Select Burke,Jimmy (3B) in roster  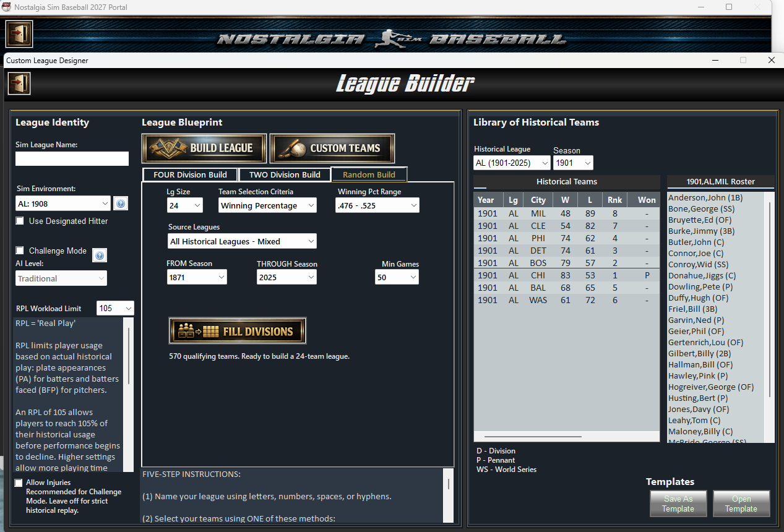coord(702,231)
